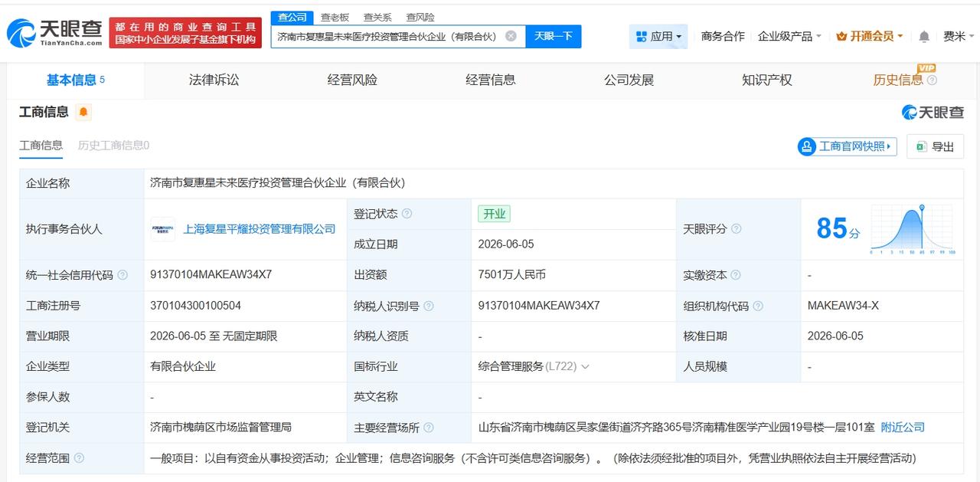
Task: Open notifications bell in header
Action: pos(924,36)
